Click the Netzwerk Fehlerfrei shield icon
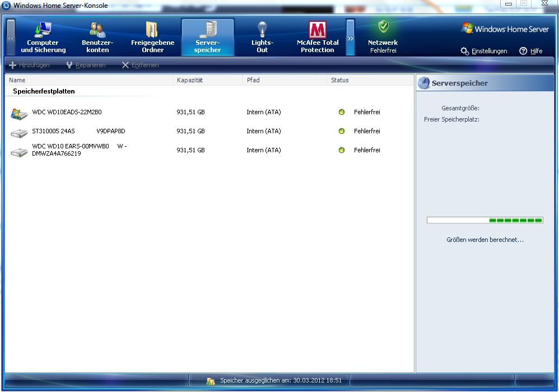Viewport: 559px width, 392px height. pyautogui.click(x=384, y=26)
